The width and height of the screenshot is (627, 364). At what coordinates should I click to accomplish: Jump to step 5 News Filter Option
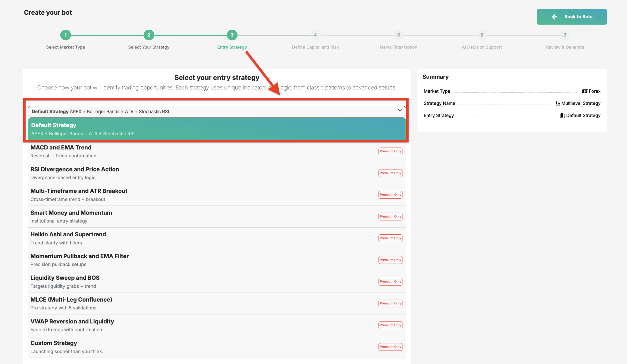pyautogui.click(x=398, y=35)
